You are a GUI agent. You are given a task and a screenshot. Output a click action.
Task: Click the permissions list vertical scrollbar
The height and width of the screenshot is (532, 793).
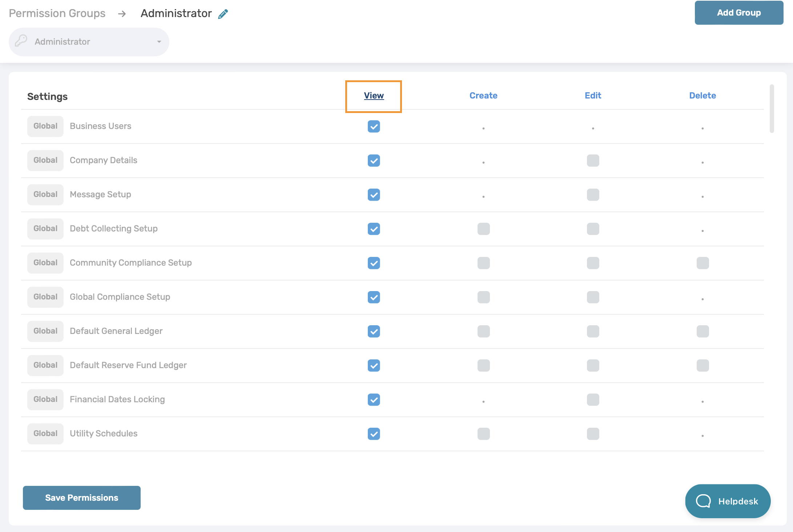(x=772, y=109)
